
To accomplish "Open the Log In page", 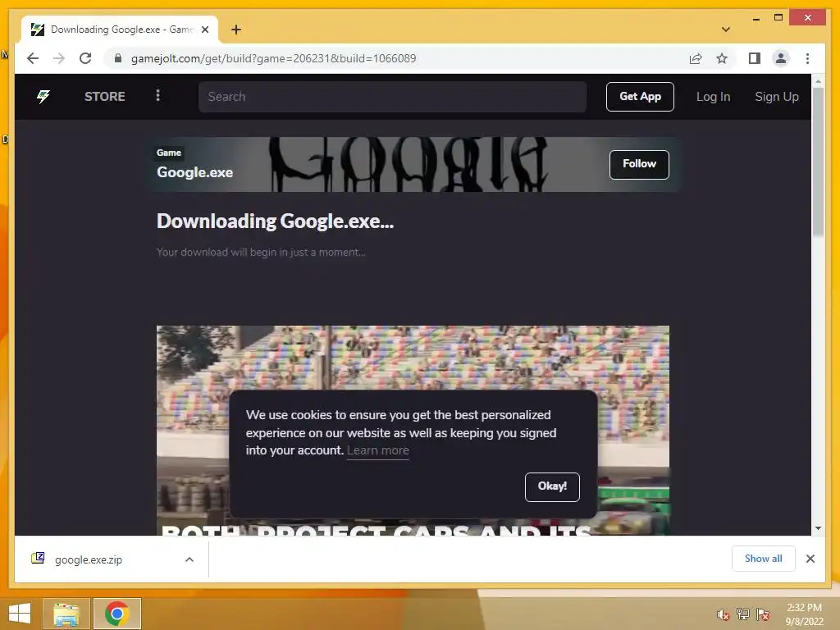I will coord(713,97).
